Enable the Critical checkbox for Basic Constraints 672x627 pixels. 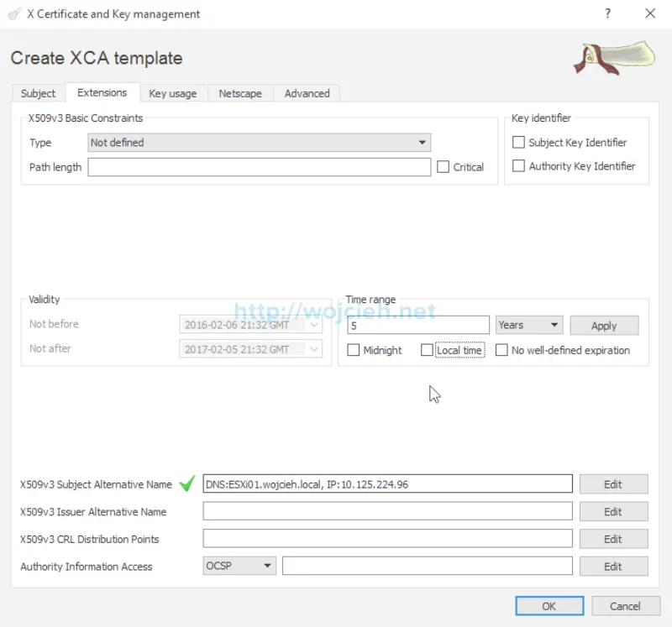(444, 167)
